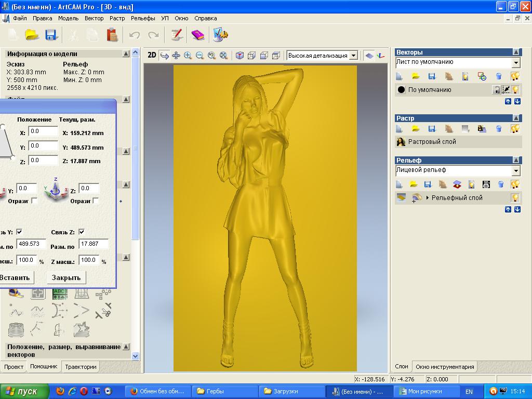
Task: Toggle the Связь Z checkbox
Action: (82, 232)
